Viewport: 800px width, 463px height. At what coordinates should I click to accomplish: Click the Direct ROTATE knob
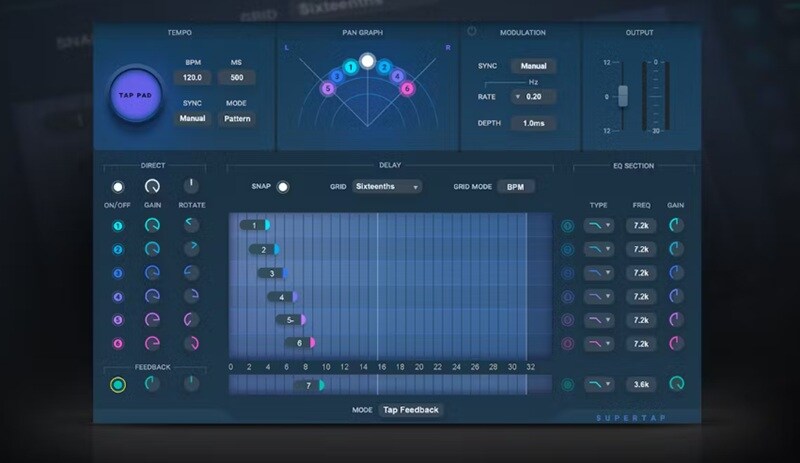click(x=191, y=186)
